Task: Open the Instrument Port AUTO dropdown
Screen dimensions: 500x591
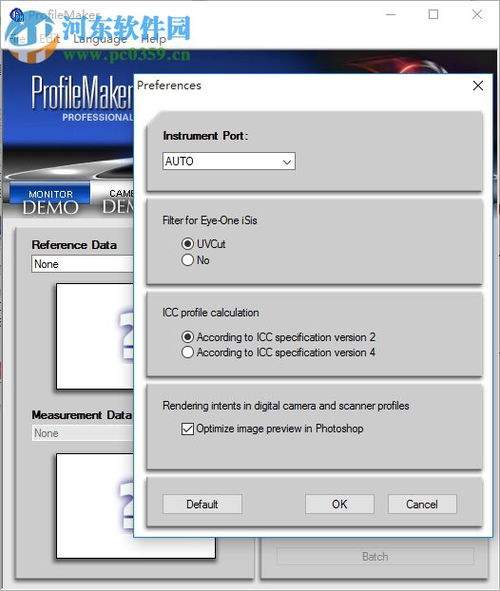Action: click(x=229, y=161)
